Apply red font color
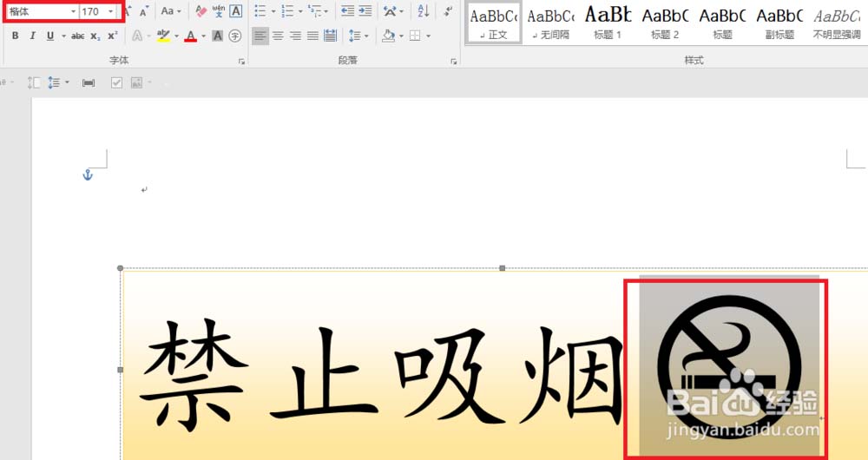 pos(191,36)
